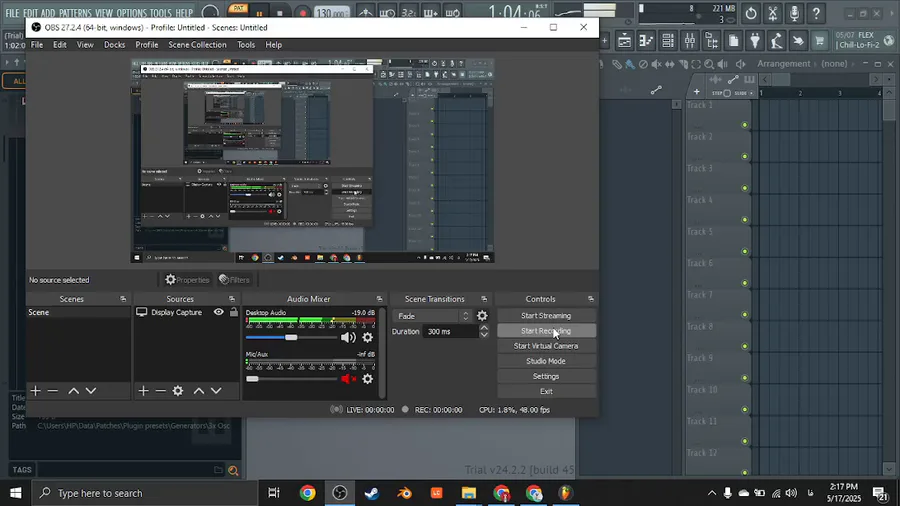Open the SLIDE options dot in playlist
The height and width of the screenshot is (506, 900).
(x=751, y=93)
